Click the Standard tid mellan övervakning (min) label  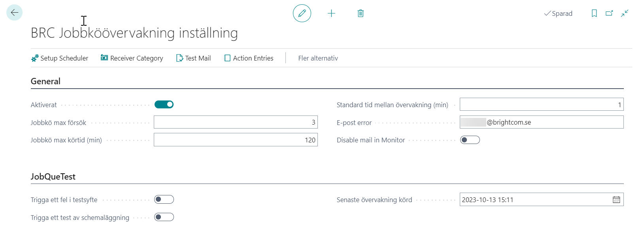click(393, 105)
